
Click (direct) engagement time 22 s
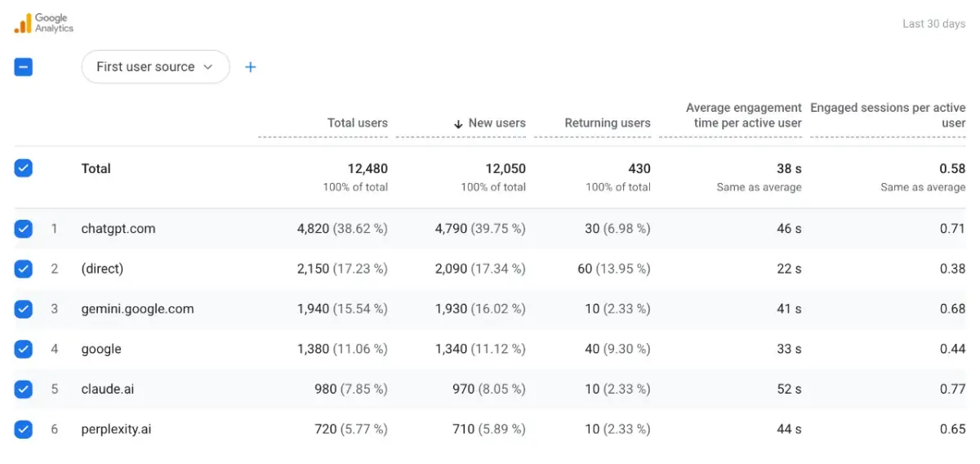789,269
